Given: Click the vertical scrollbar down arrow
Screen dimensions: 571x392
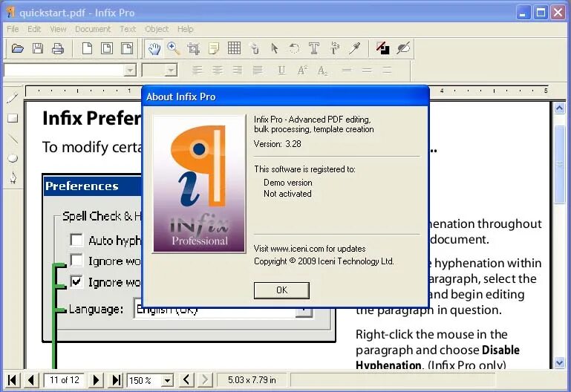Looking at the screenshot, I should (x=559, y=362).
